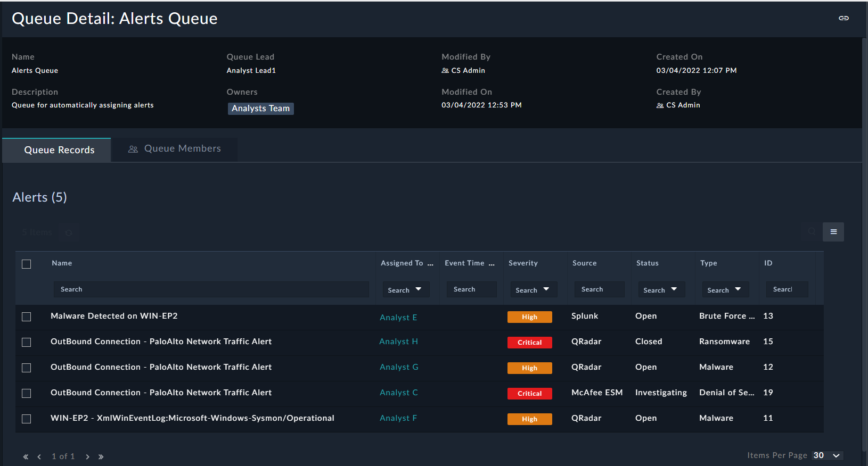868x466 pixels.
Task: Toggle the select-all checkbox in header row
Action: 27,264
